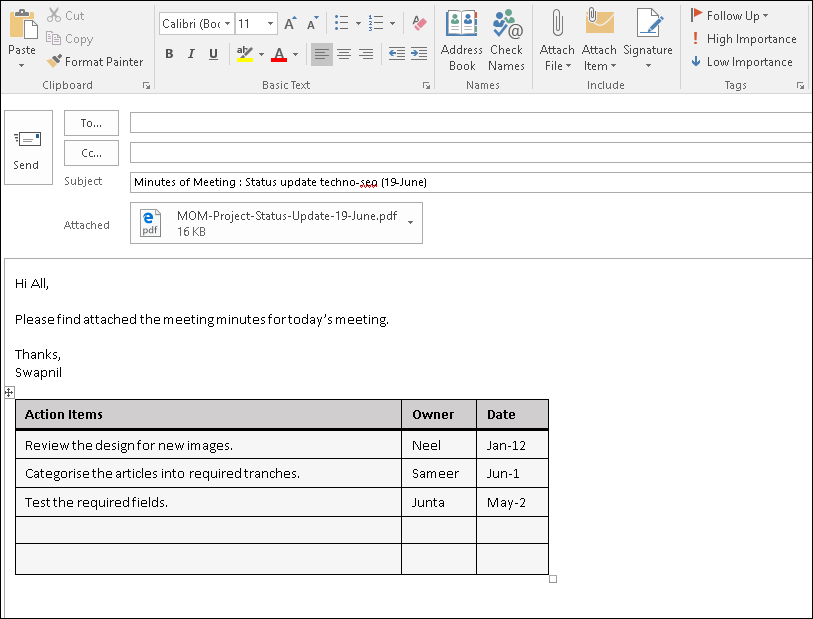
Task: Apply yellow text highlight color
Action: coord(244,54)
